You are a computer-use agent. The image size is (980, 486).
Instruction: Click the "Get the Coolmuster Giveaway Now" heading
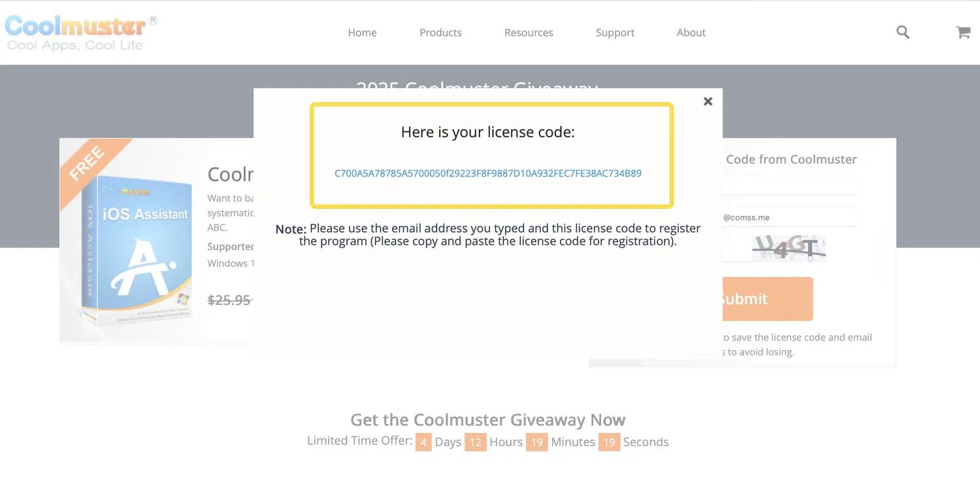click(488, 419)
